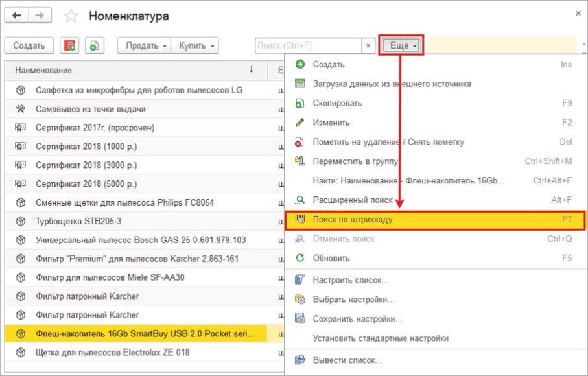Click the green copy item toolbar icon
This screenshot has width=588, height=376.
coord(95,45)
